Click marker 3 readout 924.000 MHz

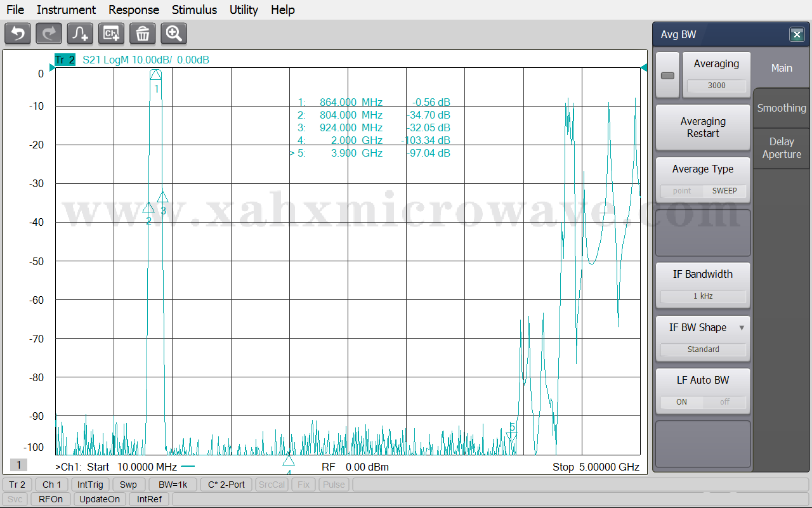(x=351, y=127)
